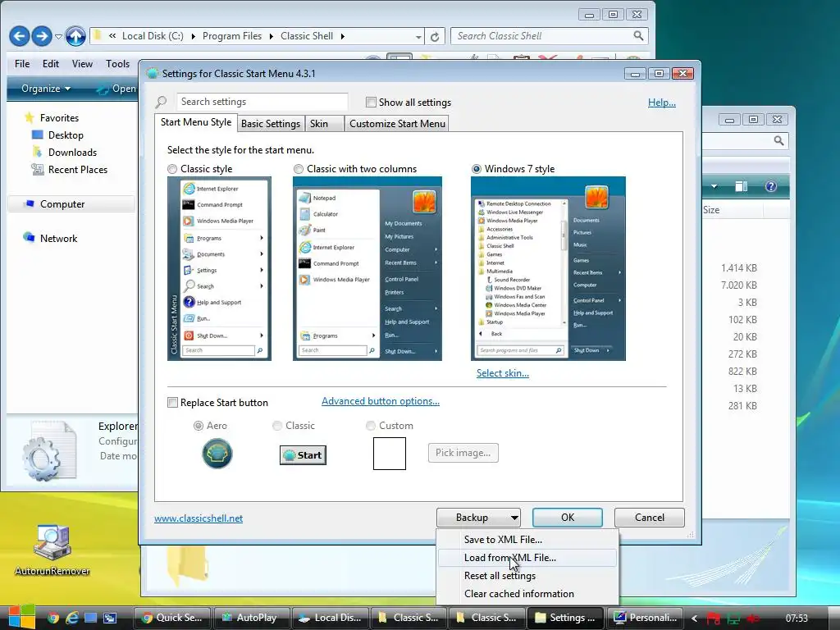The height and width of the screenshot is (630, 840).
Task: Open the Help... link
Action: coord(662,103)
